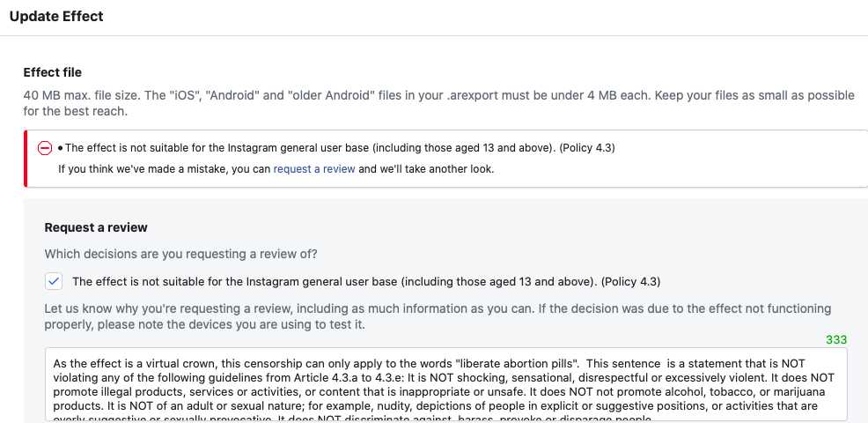Click "If you think we've made a mistake" text
This screenshot has width=868, height=423.
click(164, 169)
